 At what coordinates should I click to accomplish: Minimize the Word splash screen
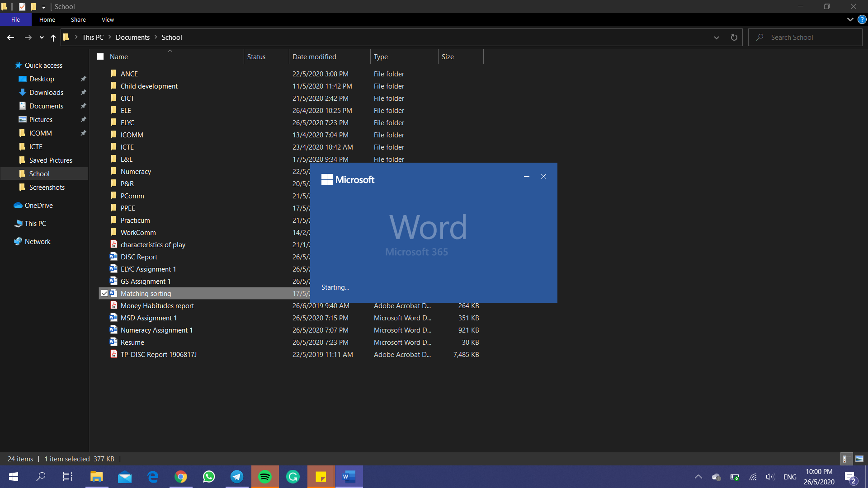coord(526,177)
